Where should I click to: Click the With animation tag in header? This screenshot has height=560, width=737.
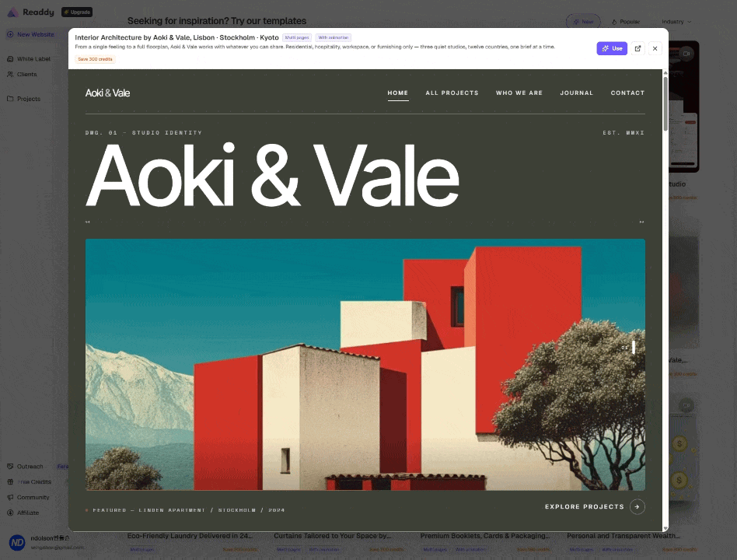[334, 37]
